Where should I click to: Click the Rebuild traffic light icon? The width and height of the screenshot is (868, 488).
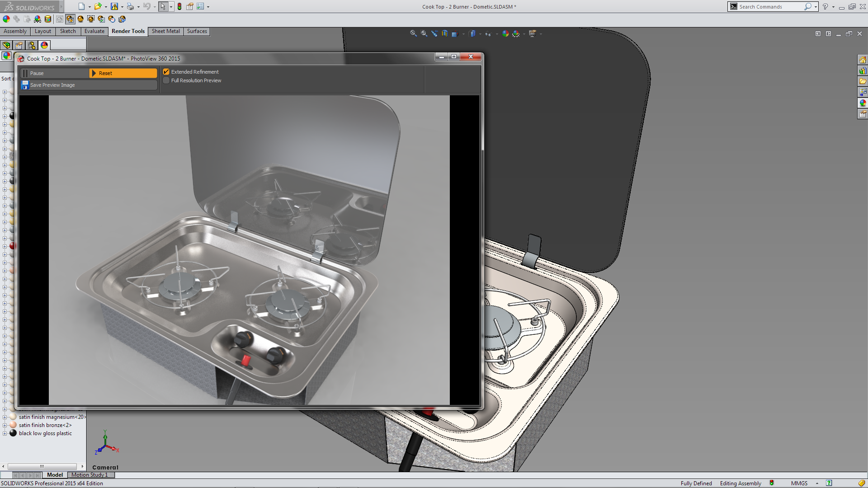[x=179, y=6]
